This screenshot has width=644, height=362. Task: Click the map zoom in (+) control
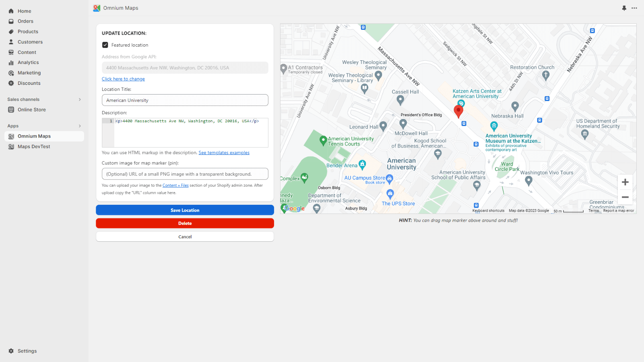click(625, 182)
